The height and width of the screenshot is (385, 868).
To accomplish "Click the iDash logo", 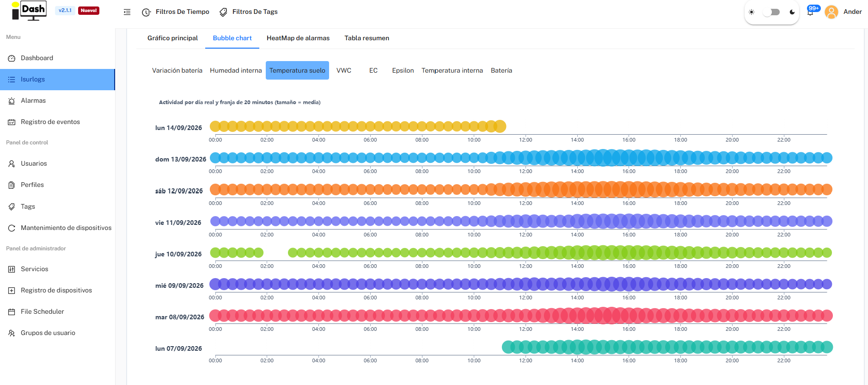I will [29, 11].
